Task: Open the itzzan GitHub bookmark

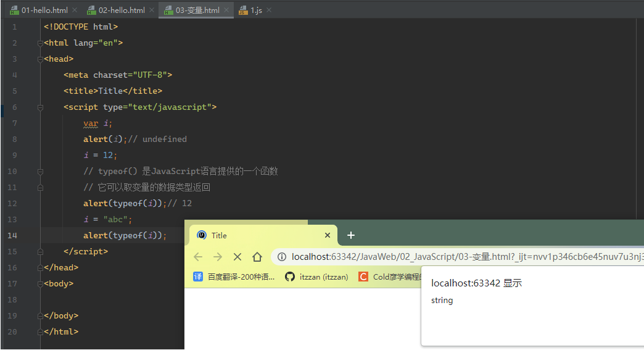Action: click(x=316, y=277)
